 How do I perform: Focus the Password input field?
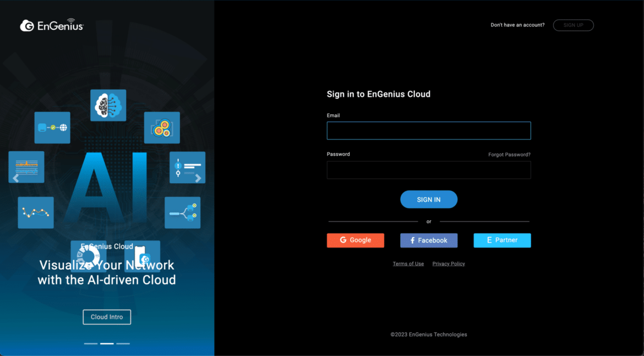pyautogui.click(x=429, y=170)
